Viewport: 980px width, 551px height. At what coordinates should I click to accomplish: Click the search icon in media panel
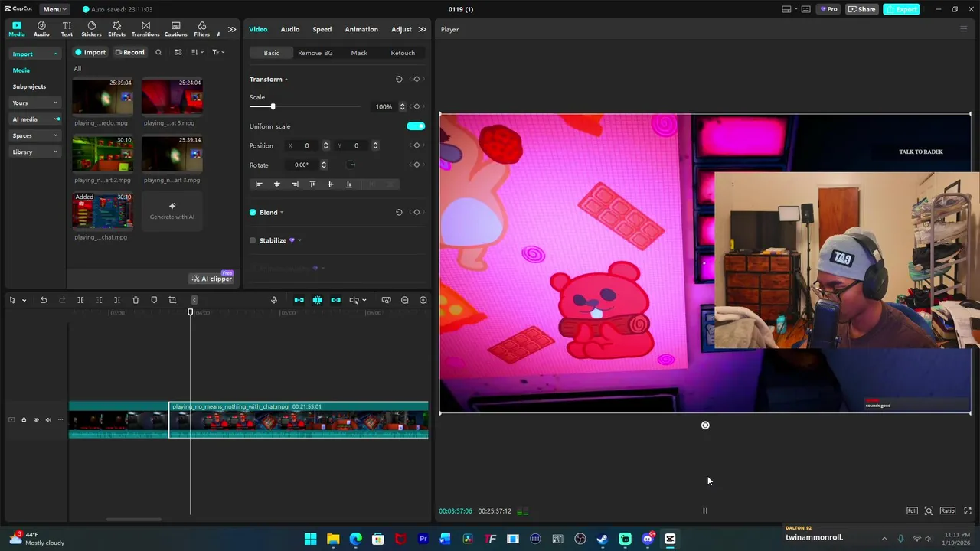click(x=158, y=52)
